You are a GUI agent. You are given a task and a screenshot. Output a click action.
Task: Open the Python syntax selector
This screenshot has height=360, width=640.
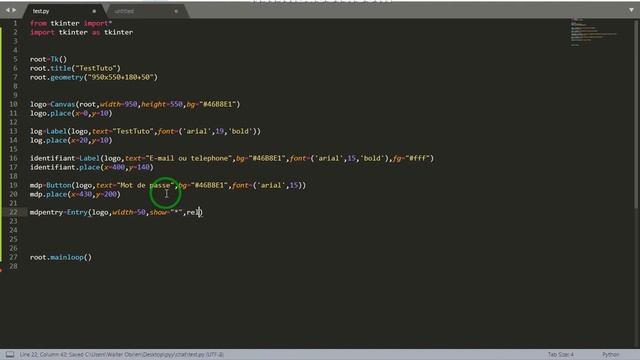coord(611,354)
